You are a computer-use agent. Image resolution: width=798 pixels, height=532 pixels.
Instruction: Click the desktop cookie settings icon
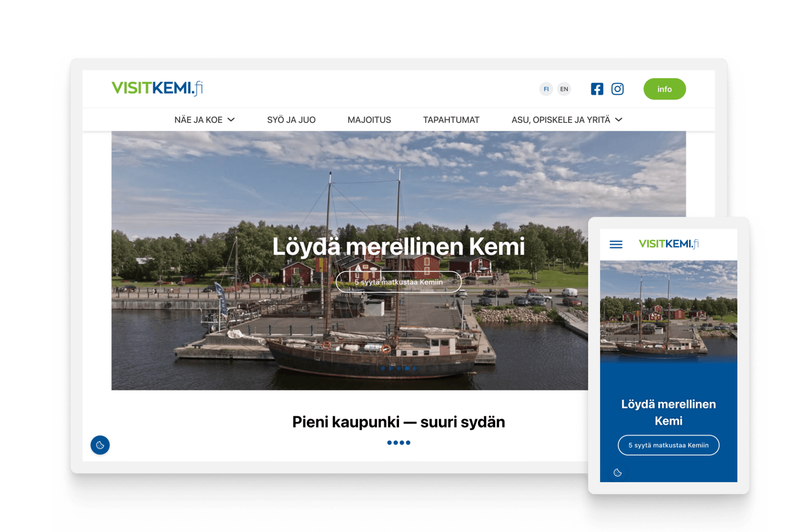tap(100, 445)
